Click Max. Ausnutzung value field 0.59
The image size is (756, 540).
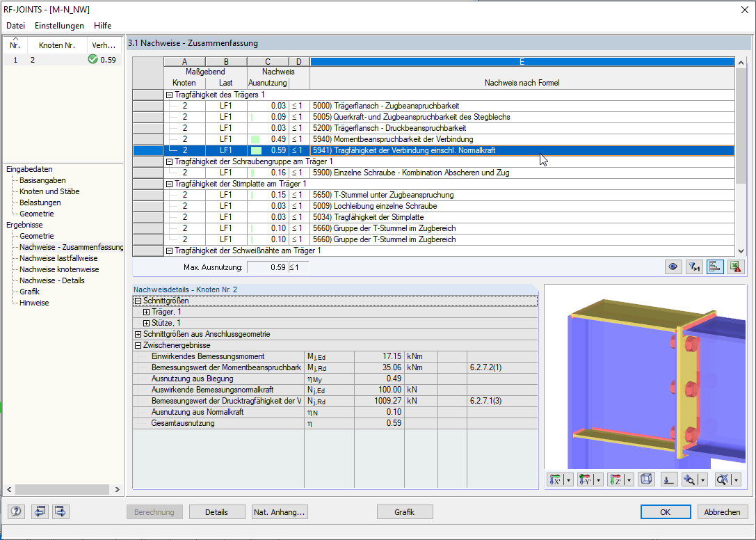pos(268,267)
